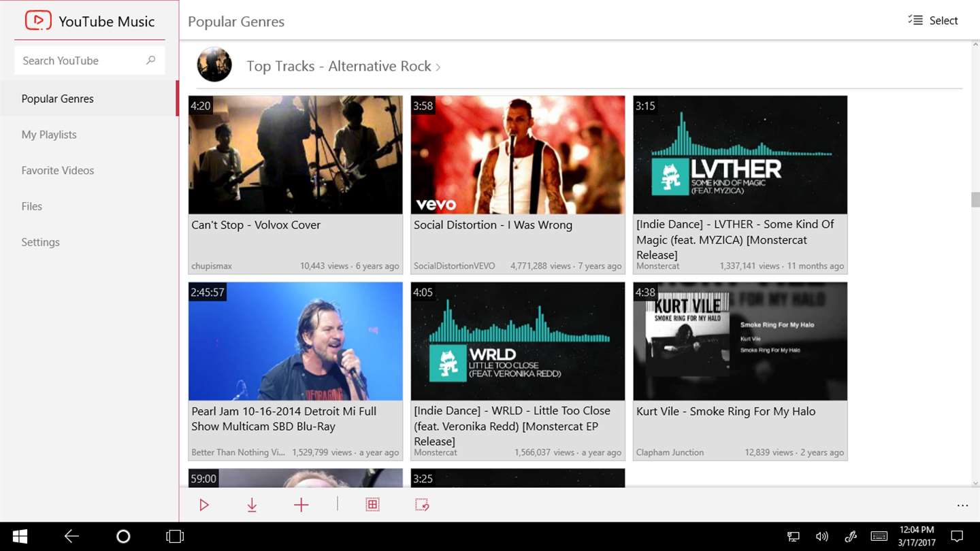The image size is (980, 551).
Task: Open Files in the sidebar
Action: (89, 206)
